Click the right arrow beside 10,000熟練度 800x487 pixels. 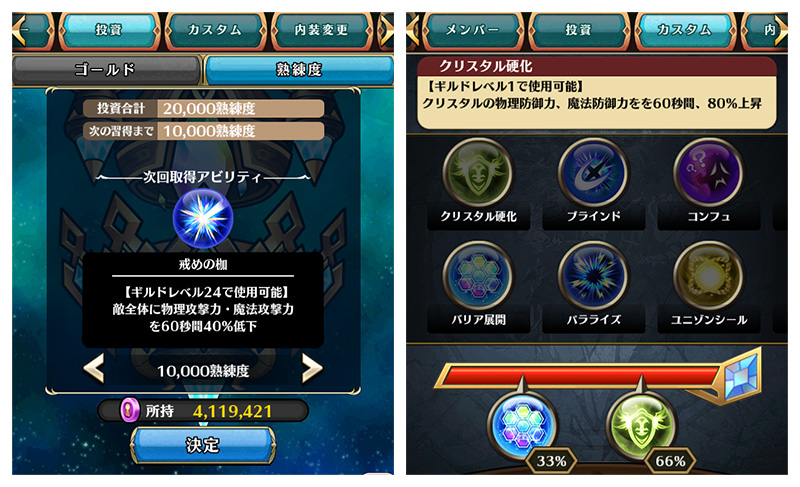(312, 368)
